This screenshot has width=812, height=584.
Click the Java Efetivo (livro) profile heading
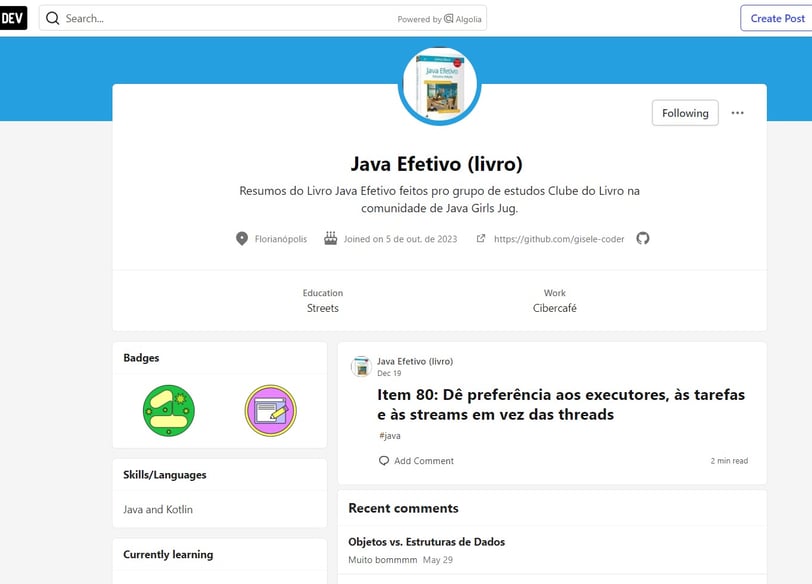437,164
